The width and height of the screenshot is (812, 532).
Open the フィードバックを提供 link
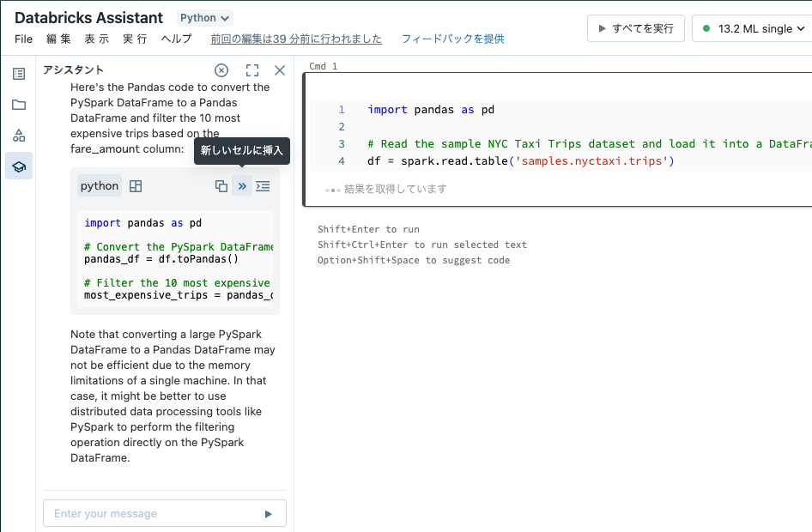point(451,39)
